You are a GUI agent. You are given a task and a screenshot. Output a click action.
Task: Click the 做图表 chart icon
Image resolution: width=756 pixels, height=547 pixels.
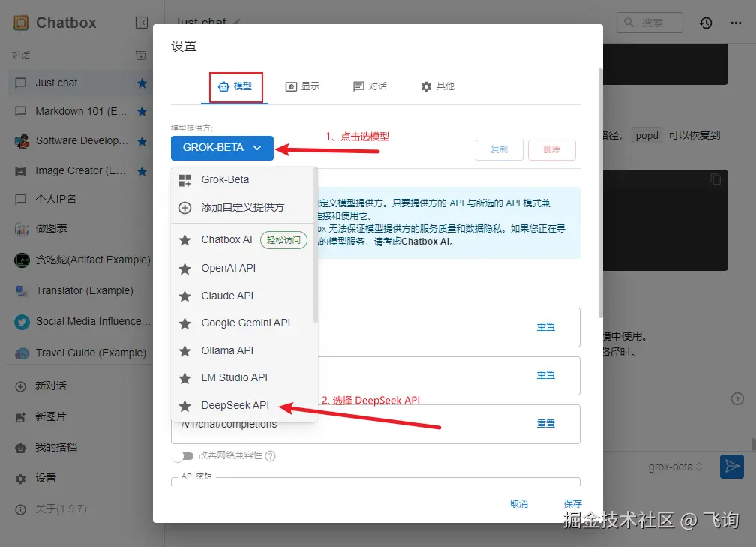tap(21, 229)
